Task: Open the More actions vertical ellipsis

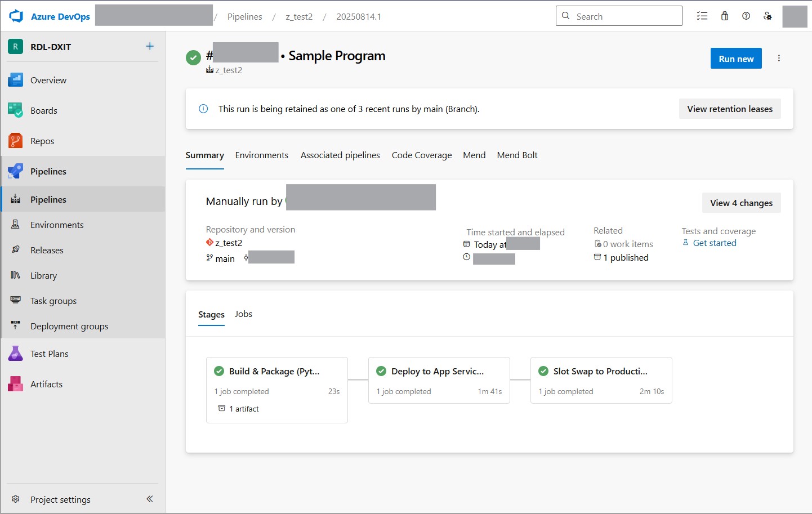Action: click(779, 58)
